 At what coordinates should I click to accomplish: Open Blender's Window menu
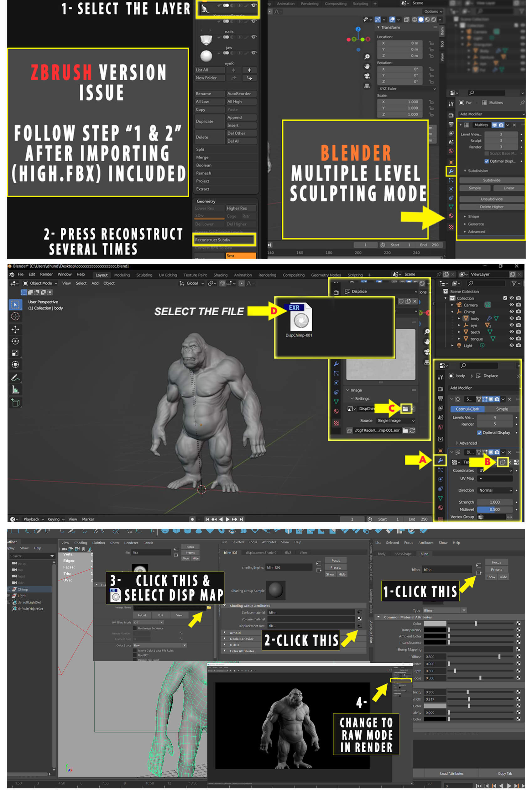(x=64, y=274)
